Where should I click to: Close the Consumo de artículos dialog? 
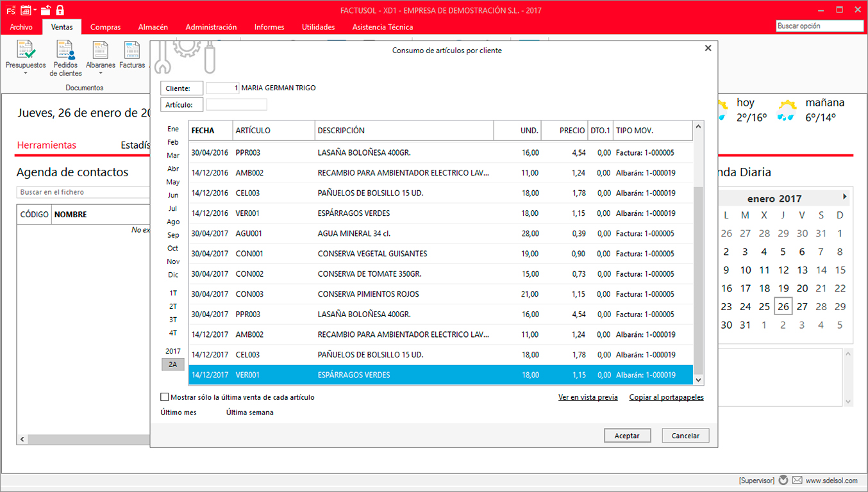point(708,48)
